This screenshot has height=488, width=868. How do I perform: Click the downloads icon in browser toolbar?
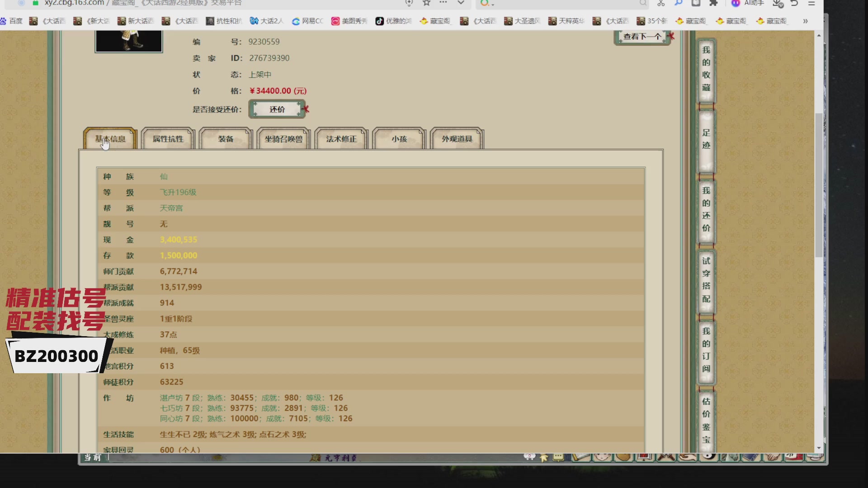point(777,4)
